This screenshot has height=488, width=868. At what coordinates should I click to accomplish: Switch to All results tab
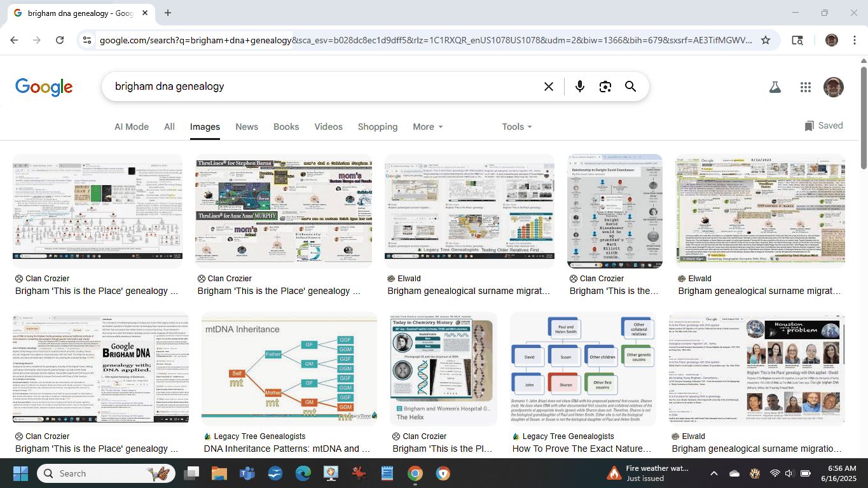[x=169, y=127]
